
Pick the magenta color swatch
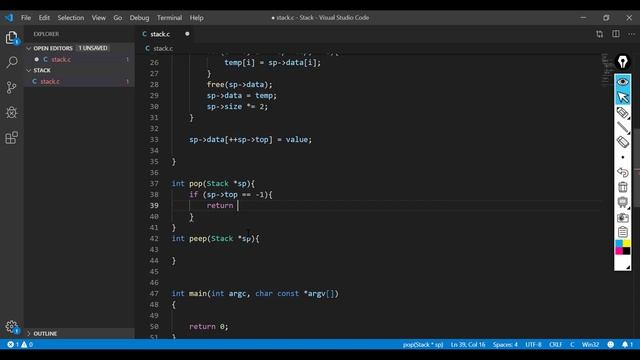(x=619, y=251)
